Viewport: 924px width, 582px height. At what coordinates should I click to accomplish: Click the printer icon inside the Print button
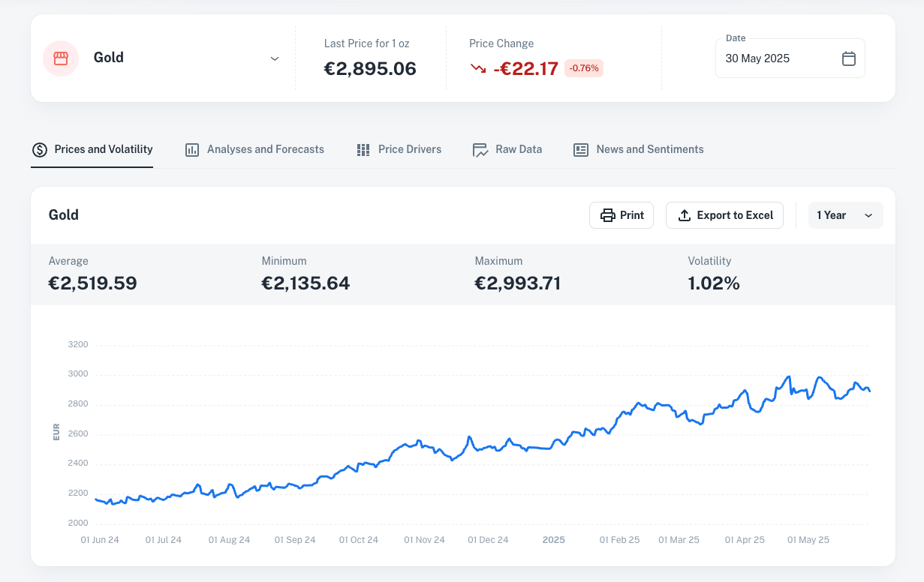click(x=607, y=215)
